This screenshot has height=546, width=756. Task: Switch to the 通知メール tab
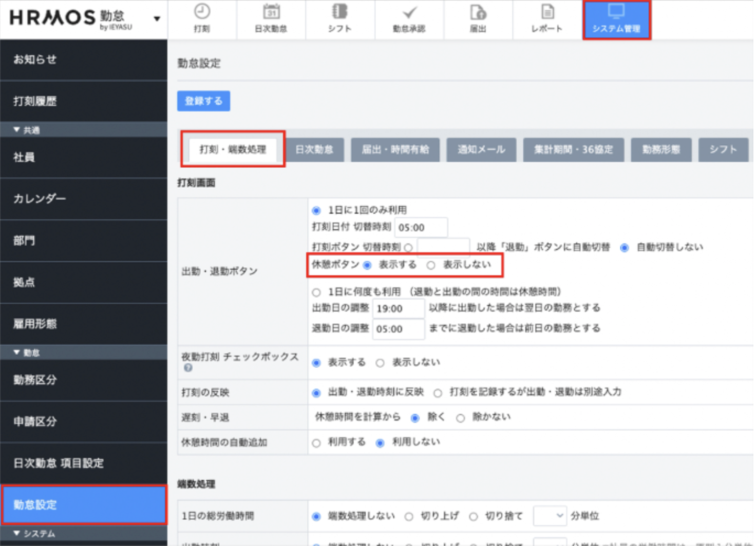coord(481,150)
